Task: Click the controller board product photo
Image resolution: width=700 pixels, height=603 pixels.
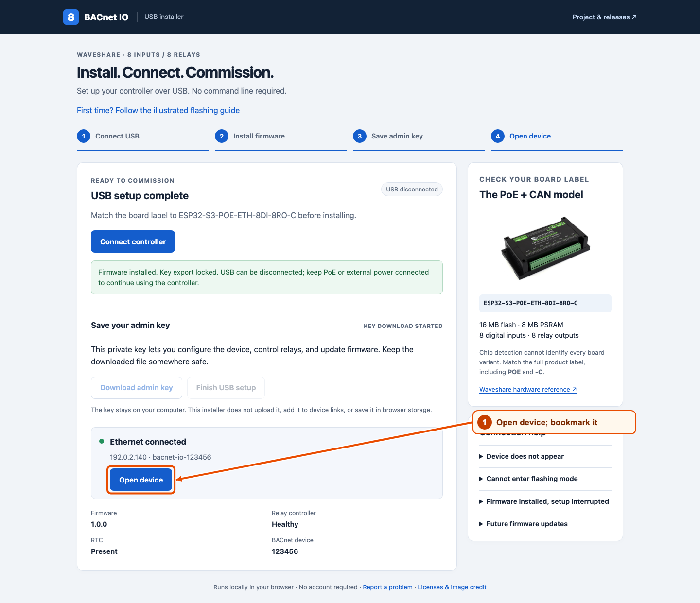Action: click(x=545, y=248)
